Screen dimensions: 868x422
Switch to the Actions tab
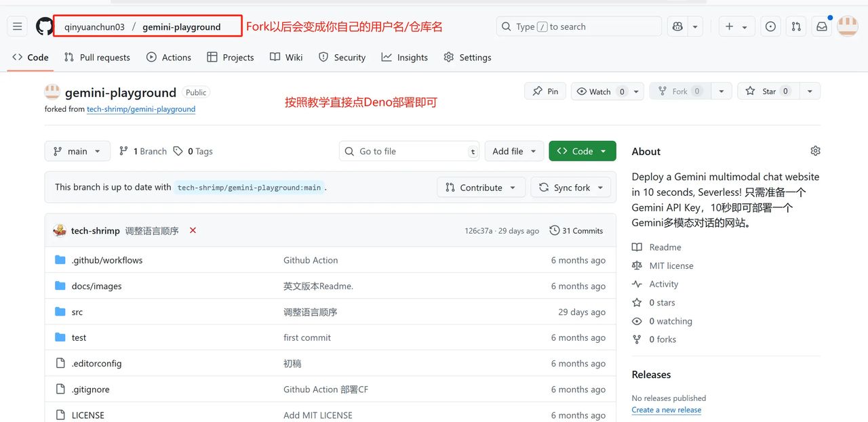tap(168, 57)
